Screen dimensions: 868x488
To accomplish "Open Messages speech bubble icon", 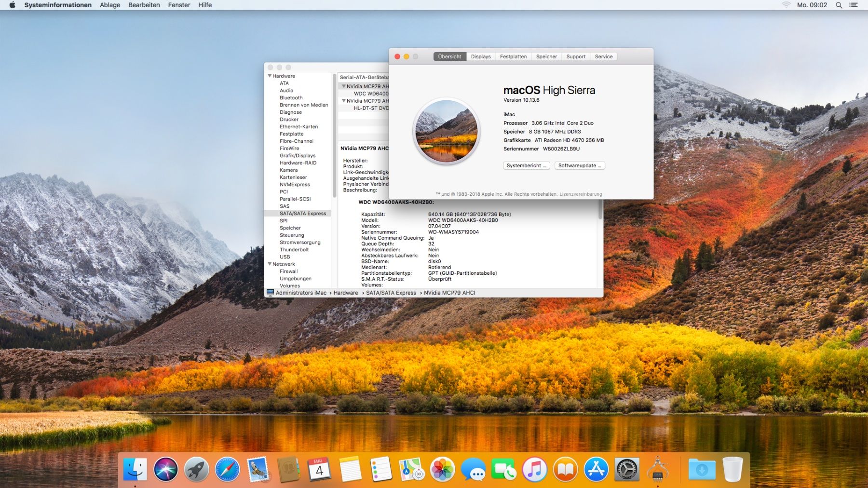I will [473, 469].
